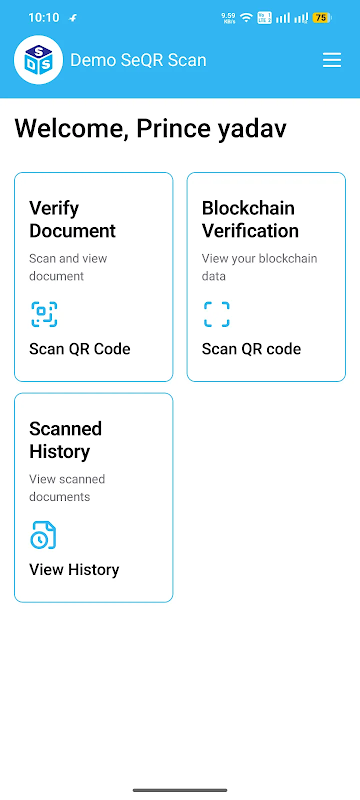Tap the battery indicator showing 75
Screen dimensions: 360x800
point(322,18)
